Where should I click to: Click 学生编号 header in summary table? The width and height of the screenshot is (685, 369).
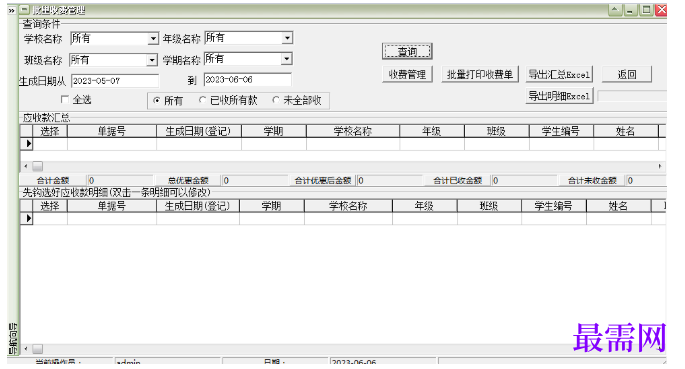click(561, 131)
